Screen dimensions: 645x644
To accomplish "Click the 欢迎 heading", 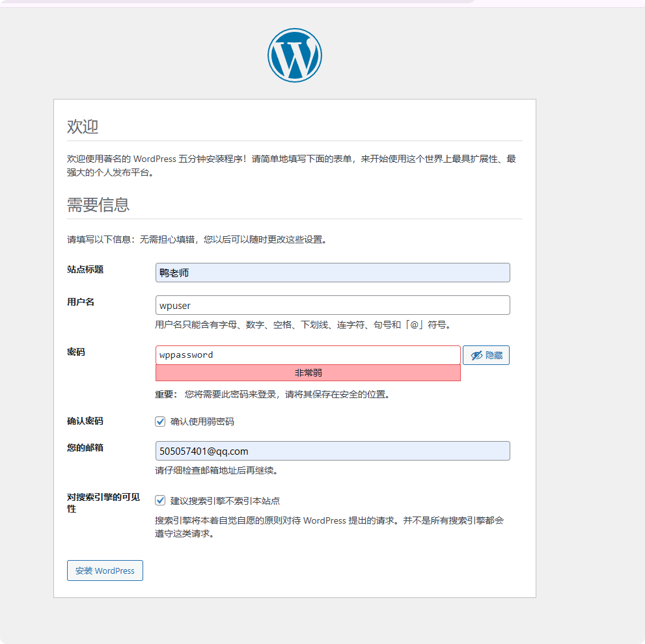I will point(83,126).
